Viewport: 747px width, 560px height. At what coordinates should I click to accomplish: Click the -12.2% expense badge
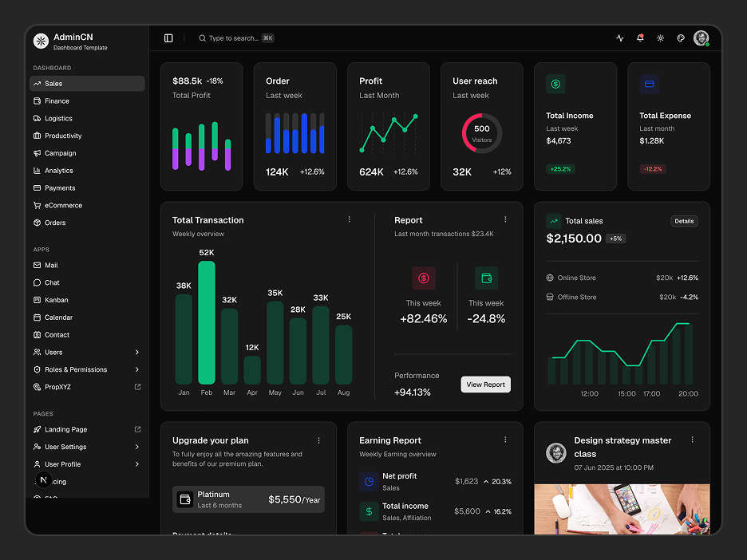[653, 169]
